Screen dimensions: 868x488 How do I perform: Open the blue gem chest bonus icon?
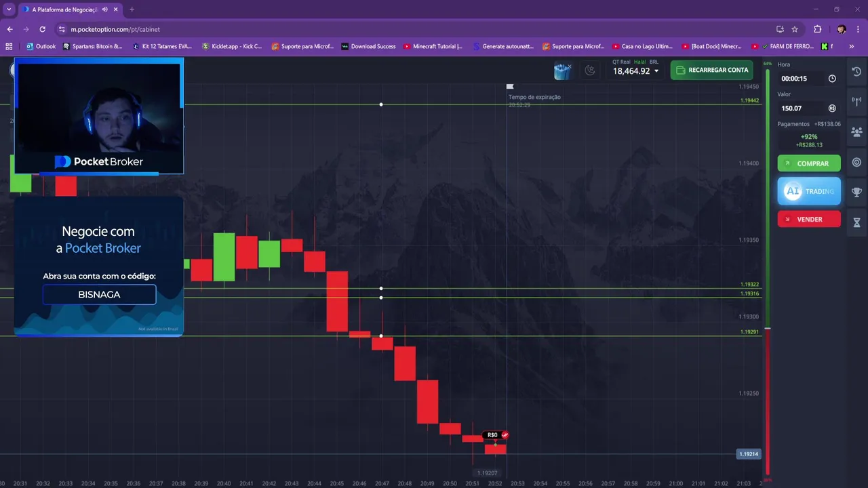pyautogui.click(x=562, y=70)
